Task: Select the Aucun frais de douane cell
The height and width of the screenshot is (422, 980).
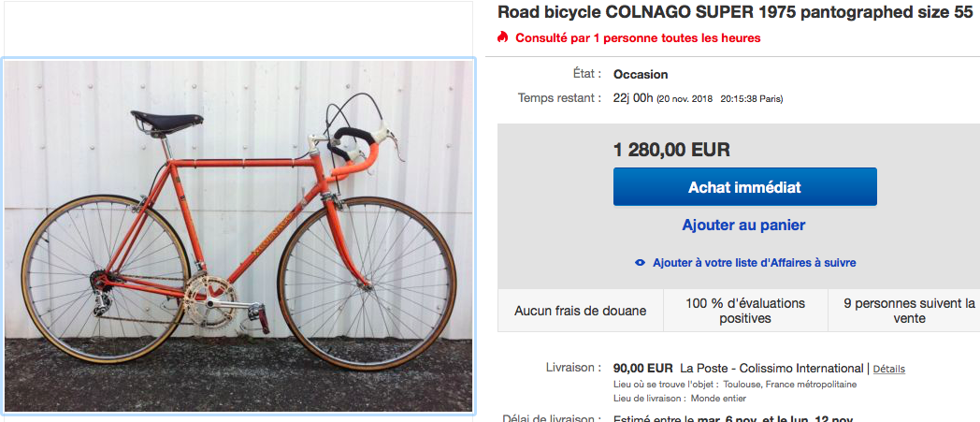Action: tap(580, 310)
